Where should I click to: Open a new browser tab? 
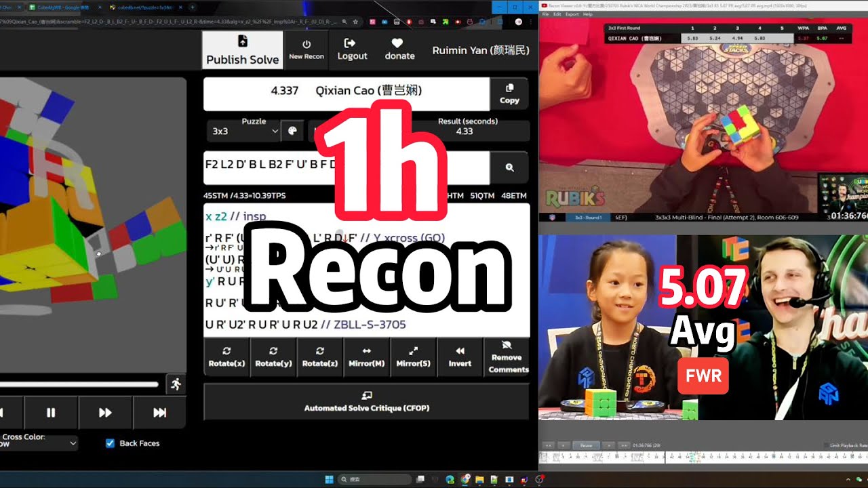coord(193,7)
